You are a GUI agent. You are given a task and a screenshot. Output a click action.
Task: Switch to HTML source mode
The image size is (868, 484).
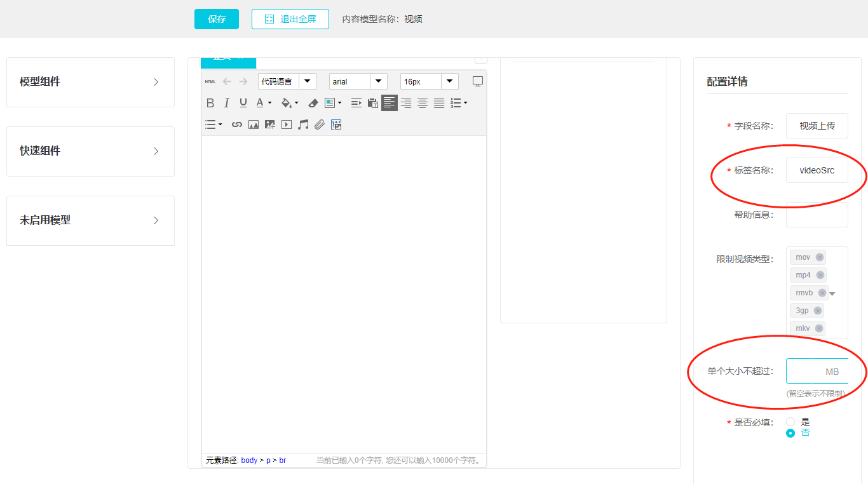click(210, 81)
